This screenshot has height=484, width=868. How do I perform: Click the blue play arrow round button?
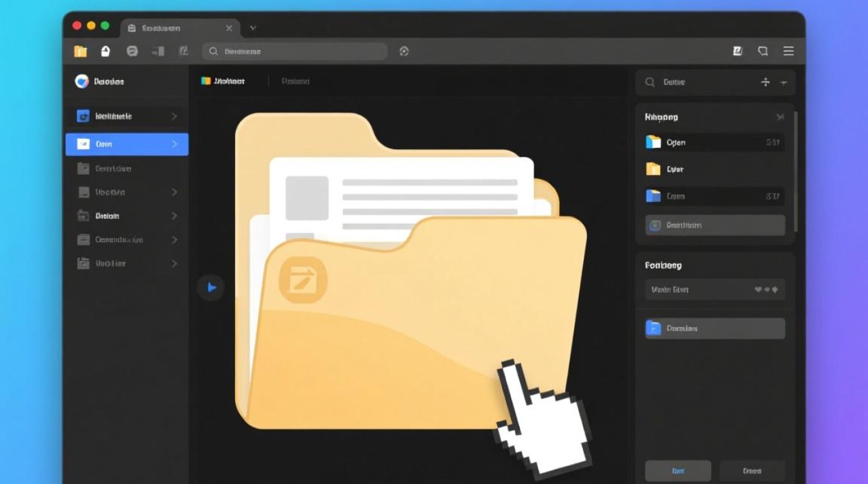pos(211,288)
